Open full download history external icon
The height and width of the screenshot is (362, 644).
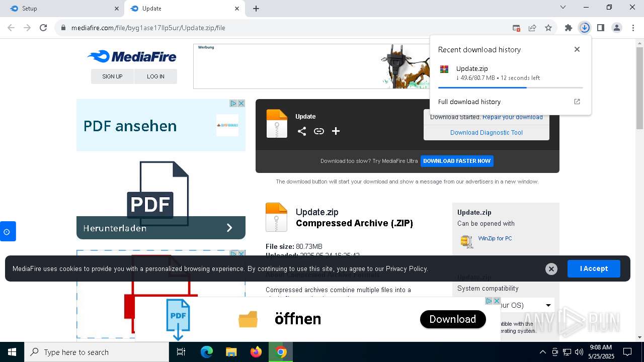tap(577, 102)
